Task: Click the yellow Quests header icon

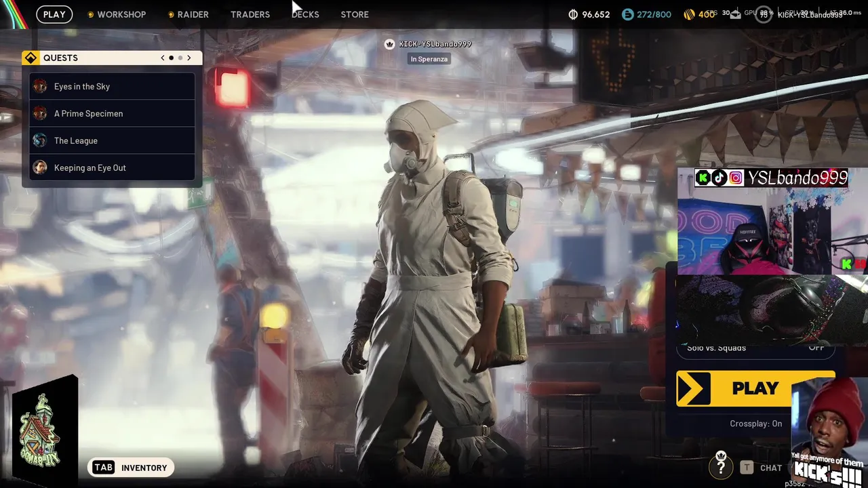Action: point(31,58)
